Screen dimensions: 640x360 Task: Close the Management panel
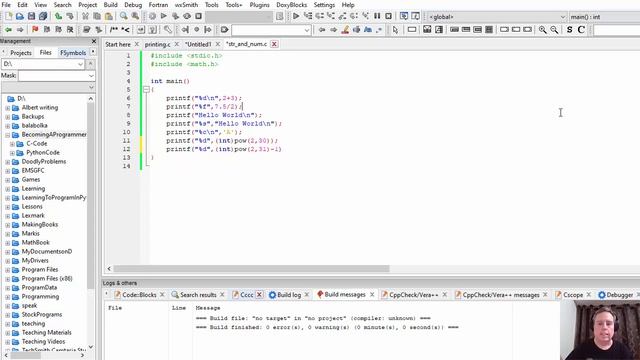click(x=94, y=41)
